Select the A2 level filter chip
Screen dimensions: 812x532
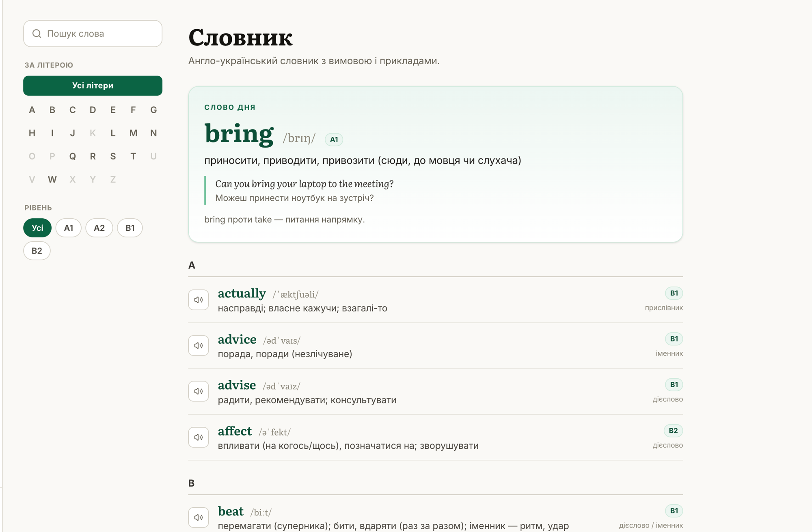(99, 228)
